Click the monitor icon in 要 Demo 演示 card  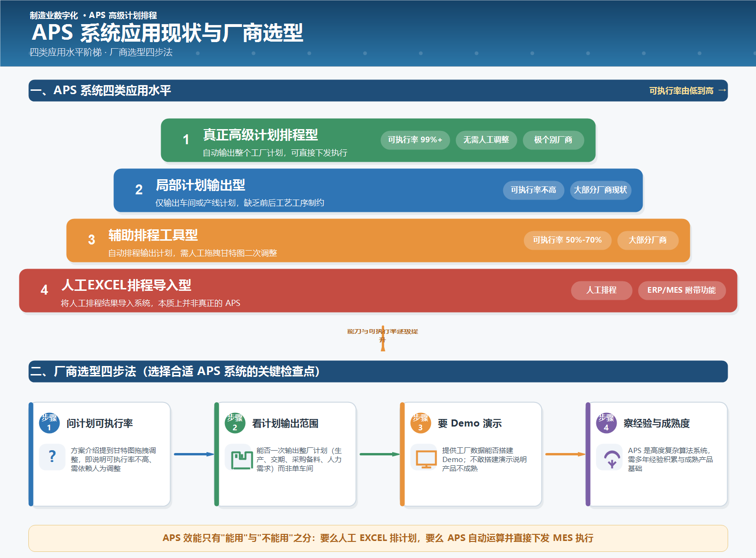[426, 458]
